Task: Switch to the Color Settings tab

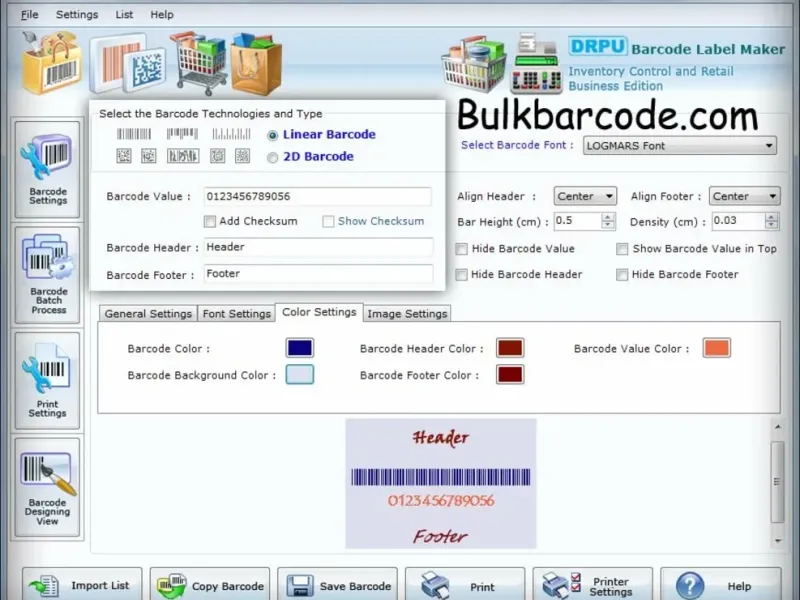Action: coord(319,312)
